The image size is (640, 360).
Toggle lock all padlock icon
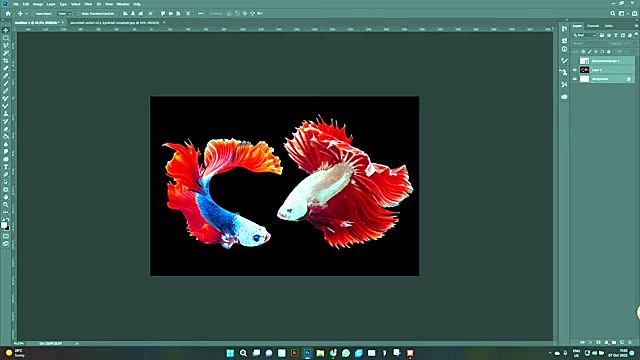coord(609,52)
